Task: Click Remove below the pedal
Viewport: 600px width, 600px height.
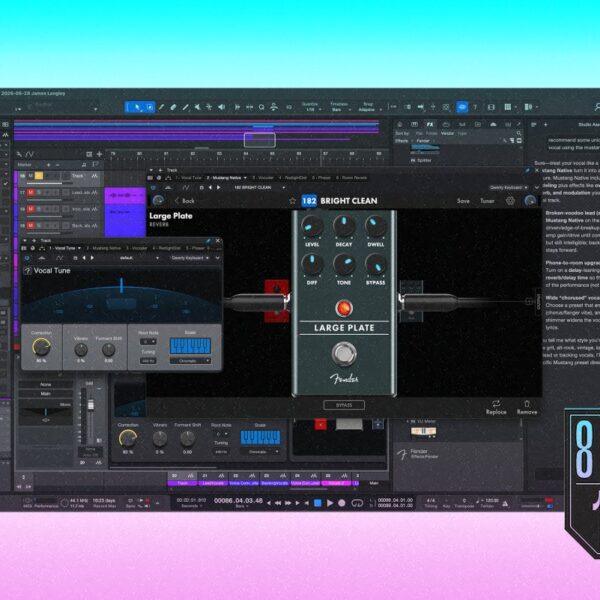Action: pos(527,408)
